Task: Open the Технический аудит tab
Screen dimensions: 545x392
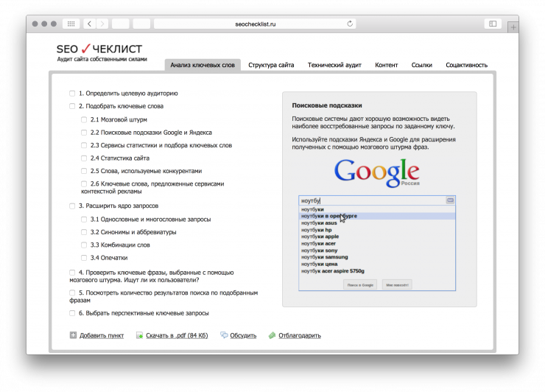Action: tap(334, 65)
